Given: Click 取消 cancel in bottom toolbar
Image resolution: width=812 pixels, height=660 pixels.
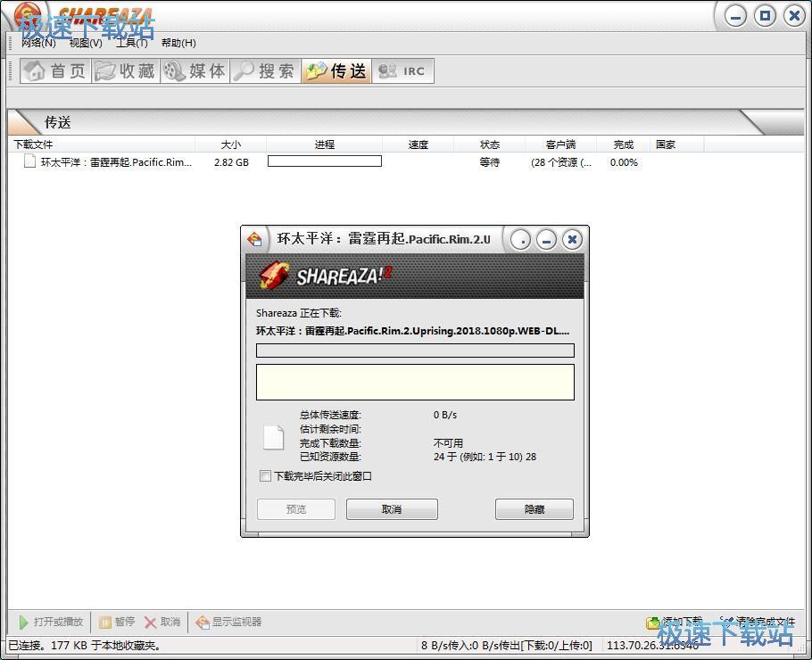Looking at the screenshot, I should [x=162, y=622].
